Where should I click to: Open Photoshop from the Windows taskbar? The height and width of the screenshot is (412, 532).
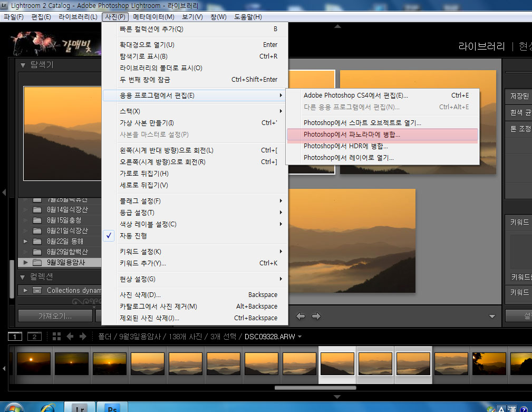[x=112, y=408]
